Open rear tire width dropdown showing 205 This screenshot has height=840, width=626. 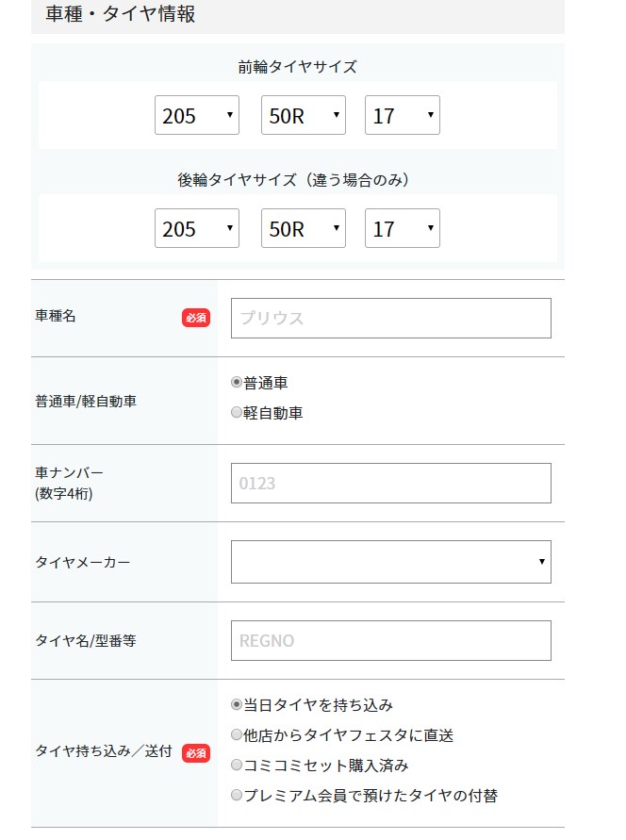pyautogui.click(x=196, y=228)
